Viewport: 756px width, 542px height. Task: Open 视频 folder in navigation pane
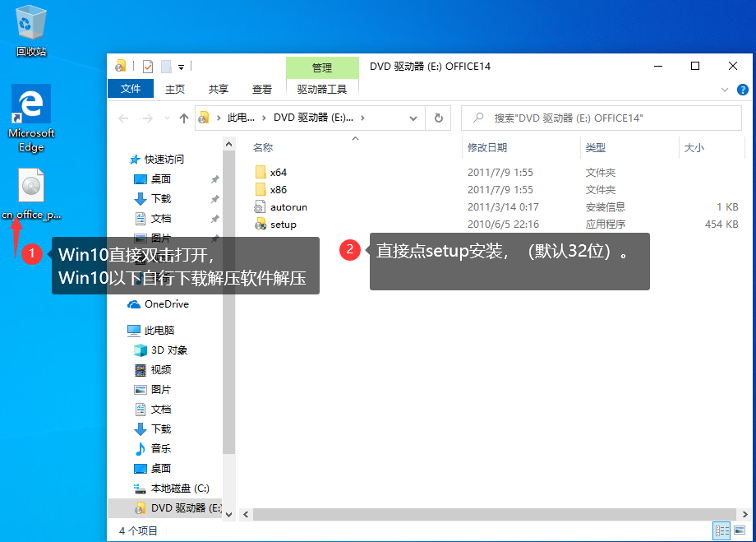152,370
